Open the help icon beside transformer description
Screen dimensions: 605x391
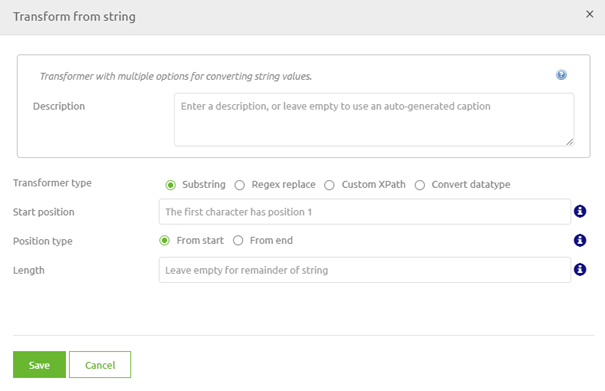pos(561,74)
